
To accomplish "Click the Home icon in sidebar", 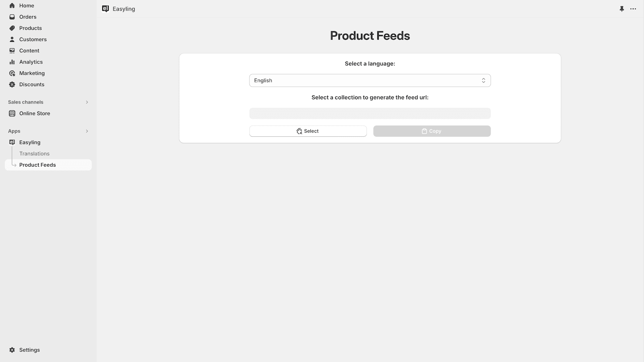I will point(12,6).
